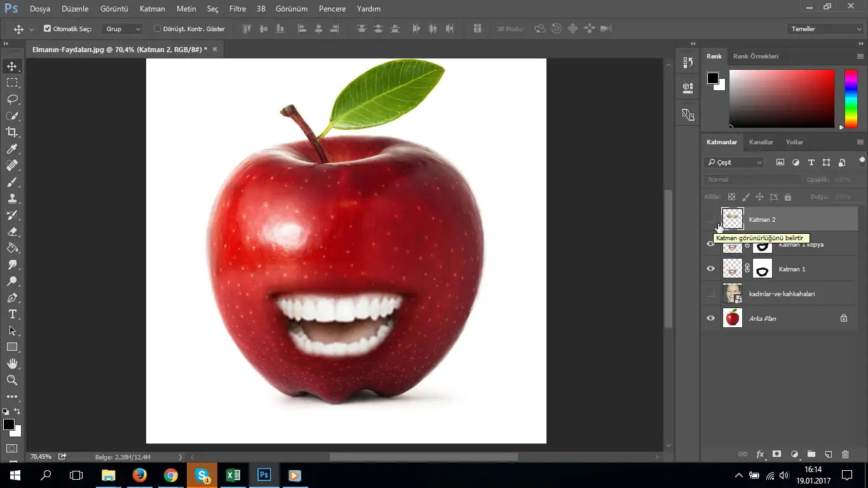Delete layer using the trash icon
868x488 pixels.
[x=845, y=454]
